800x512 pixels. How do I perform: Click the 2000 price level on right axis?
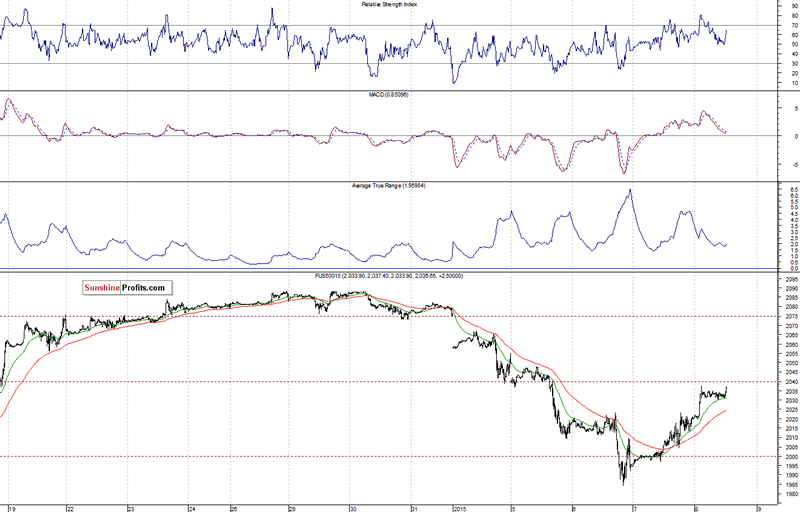[x=764, y=457]
